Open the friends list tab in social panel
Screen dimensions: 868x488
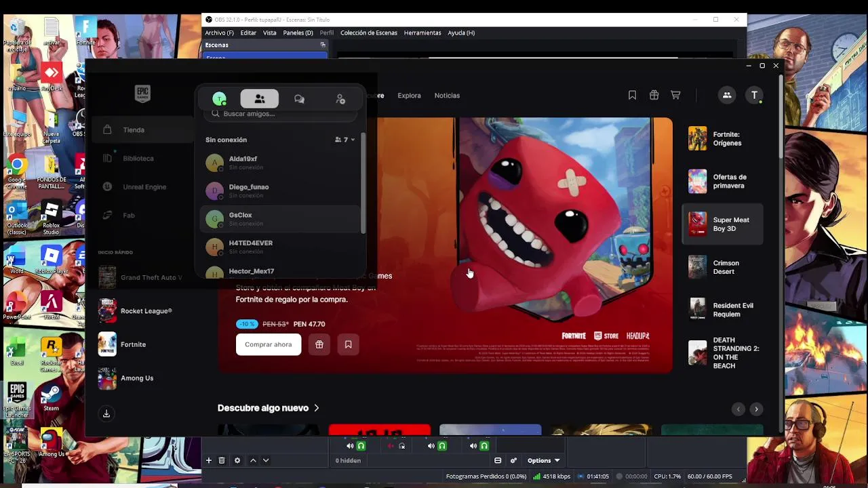(259, 99)
